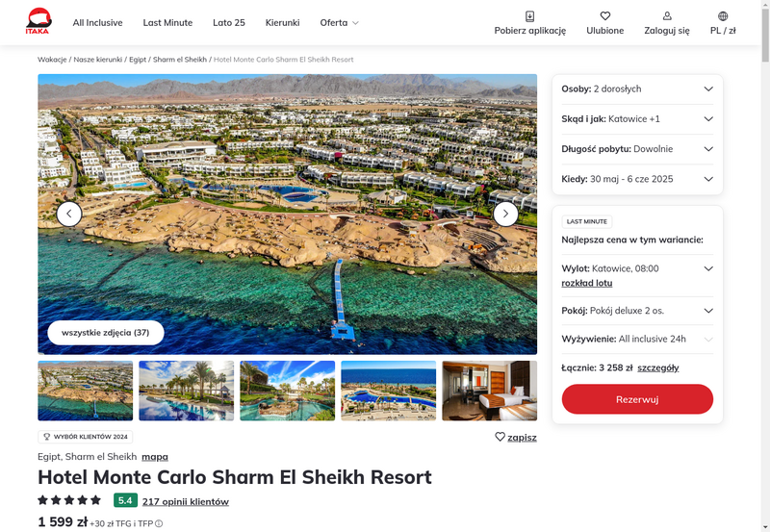The image size is (770, 532).
Task: Click the ITAKA logo icon
Action: click(38, 21)
